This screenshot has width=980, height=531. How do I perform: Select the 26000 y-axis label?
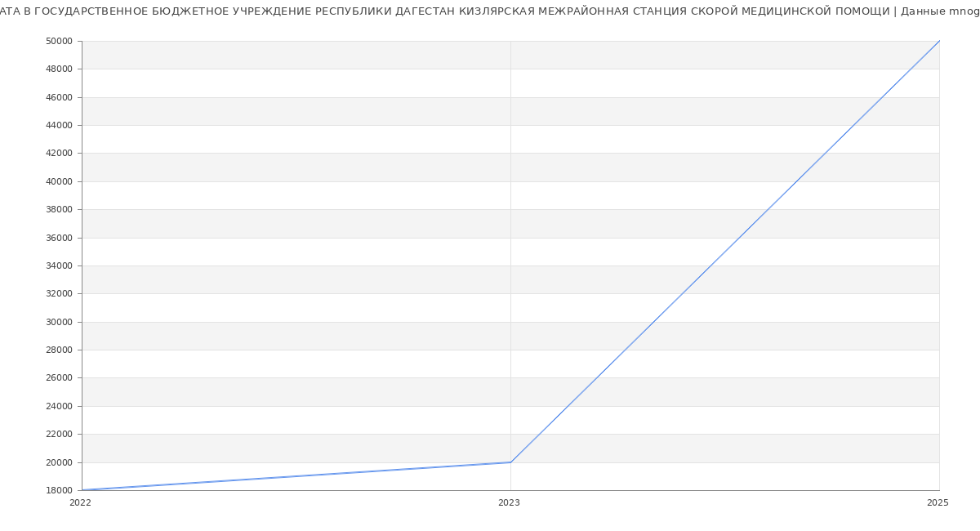(x=60, y=377)
